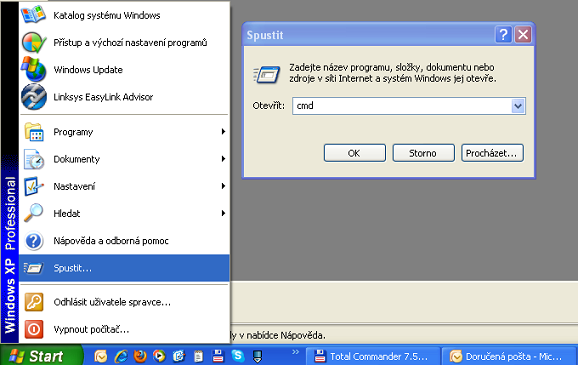Click the Spustit run icon in Start menu
The width and height of the screenshot is (578, 365).
33,268
